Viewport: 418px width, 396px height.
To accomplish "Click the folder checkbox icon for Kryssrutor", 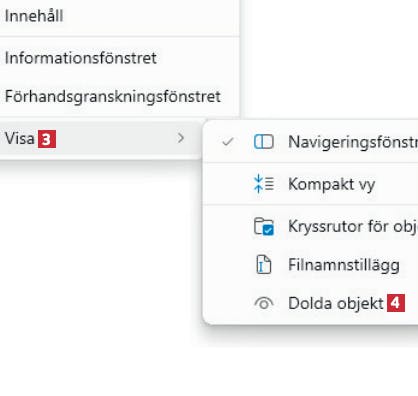I will (x=264, y=226).
